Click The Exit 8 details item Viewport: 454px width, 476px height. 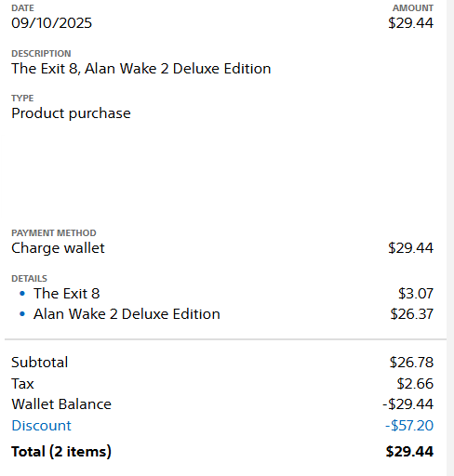[67, 294]
